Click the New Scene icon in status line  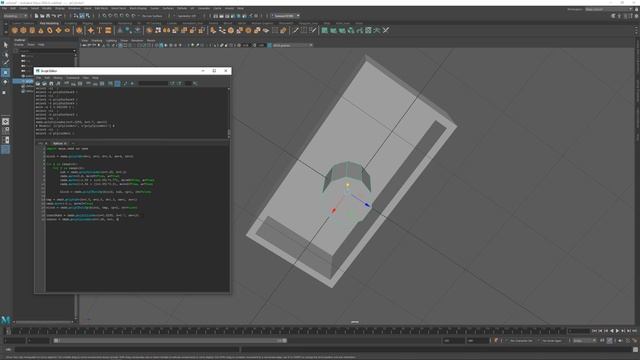pos(36,16)
